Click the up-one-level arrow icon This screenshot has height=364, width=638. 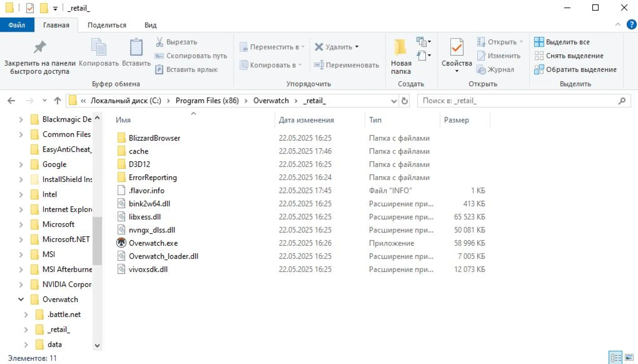(58, 101)
